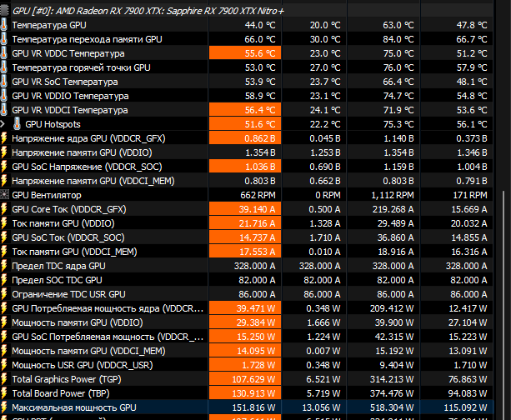The image size is (511, 420).
Task: Select Предел SOC TDC GPU label
Action: pos(57,280)
